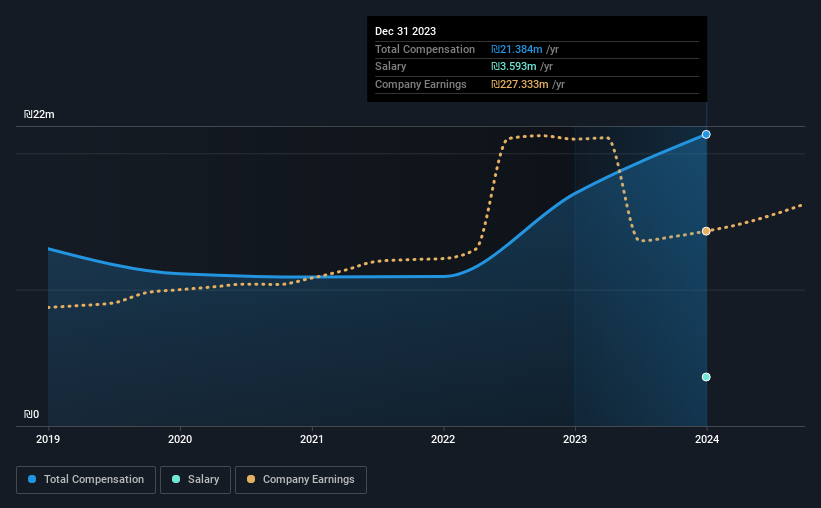The width and height of the screenshot is (821, 508).
Task: Click the 2019 x-axis label
Action: pyautogui.click(x=48, y=439)
